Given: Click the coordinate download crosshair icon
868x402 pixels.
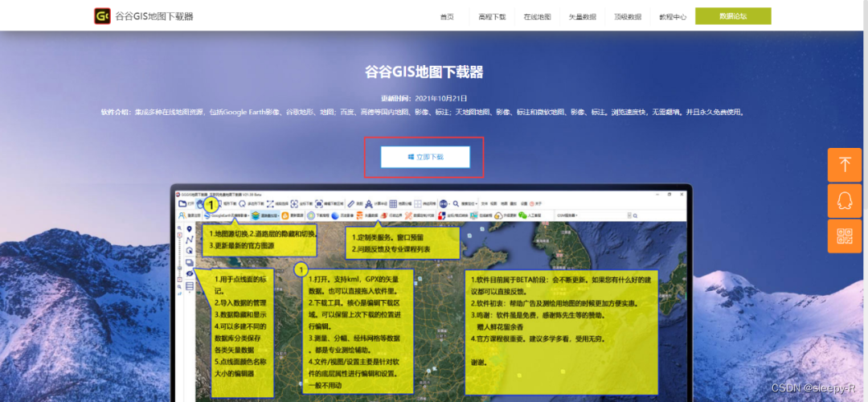Looking at the screenshot, I should point(294,203).
